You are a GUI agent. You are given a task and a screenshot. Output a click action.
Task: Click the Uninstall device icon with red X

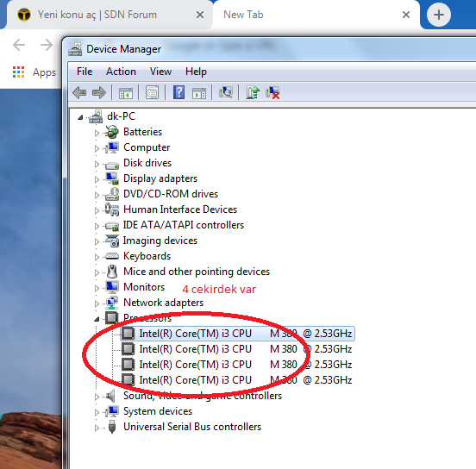pyautogui.click(x=272, y=92)
